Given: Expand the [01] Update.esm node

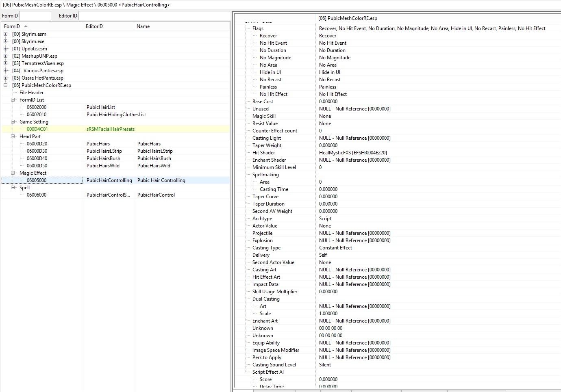Looking at the screenshot, I should (6, 49).
